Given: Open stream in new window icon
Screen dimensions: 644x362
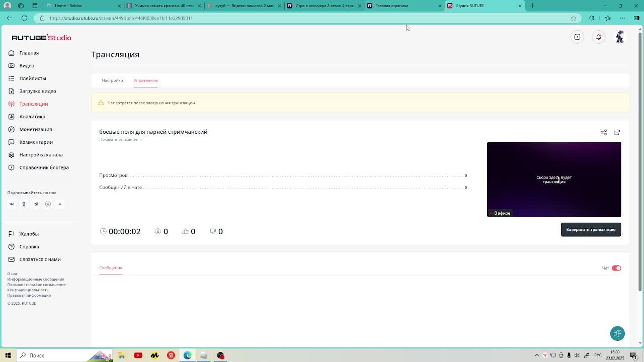Looking at the screenshot, I should (617, 132).
